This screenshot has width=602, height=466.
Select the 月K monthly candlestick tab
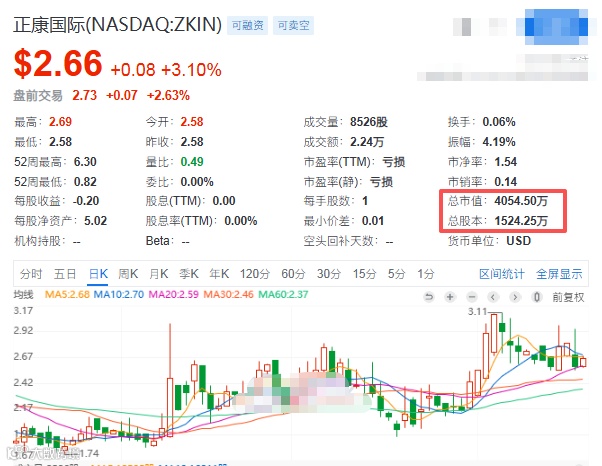click(159, 274)
